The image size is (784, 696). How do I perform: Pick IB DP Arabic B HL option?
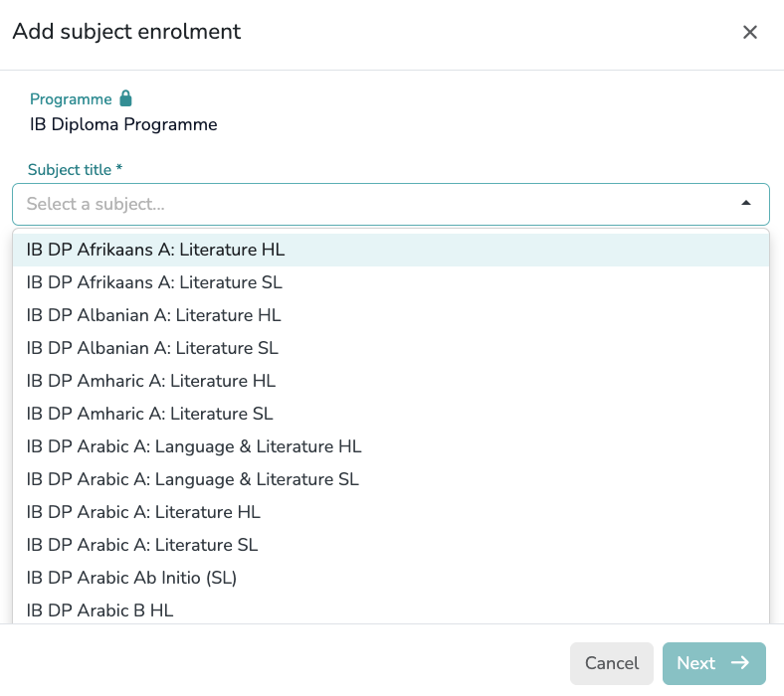click(99, 609)
